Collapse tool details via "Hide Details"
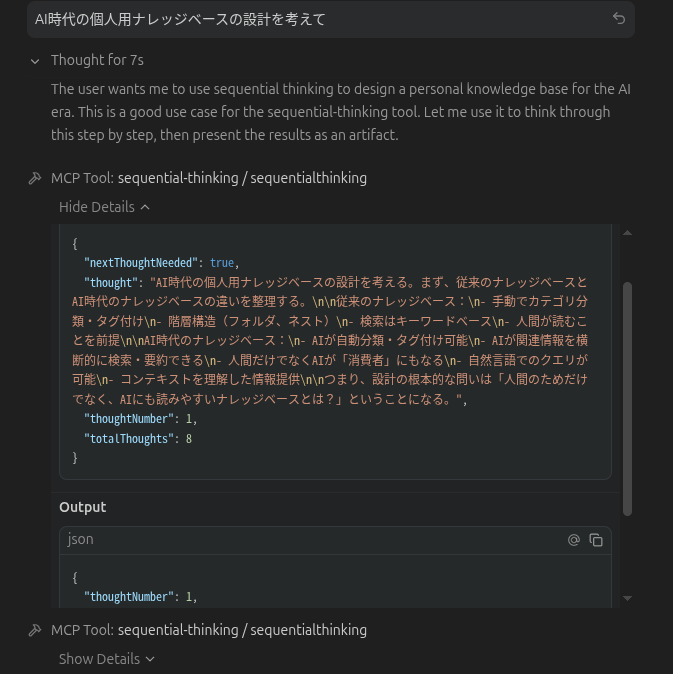The height and width of the screenshot is (674, 673). click(104, 207)
